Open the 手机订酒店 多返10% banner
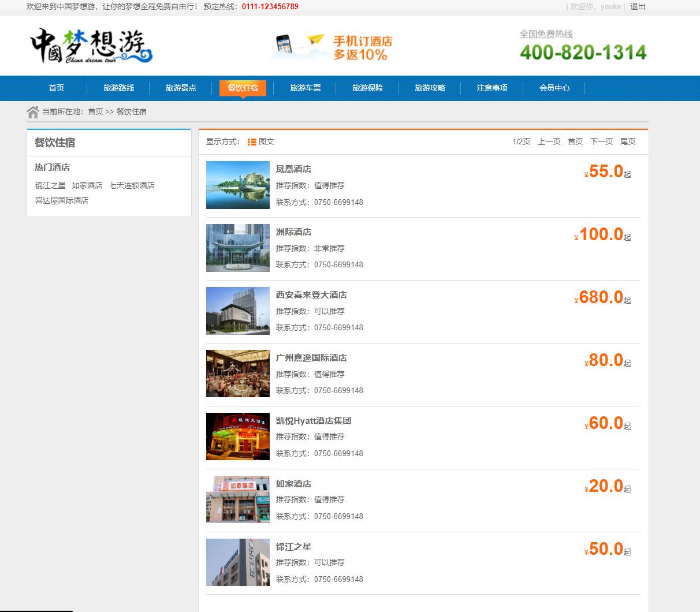Screen dimensions: 700x612 click(332, 47)
